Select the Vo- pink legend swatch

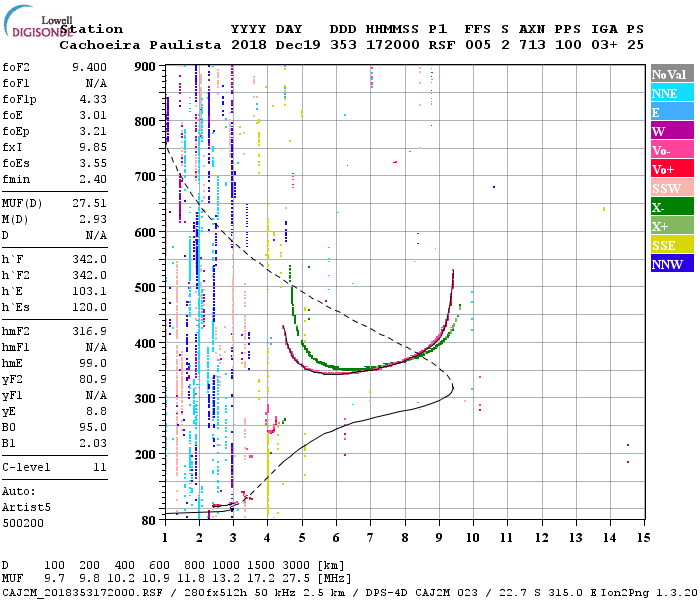(x=672, y=150)
